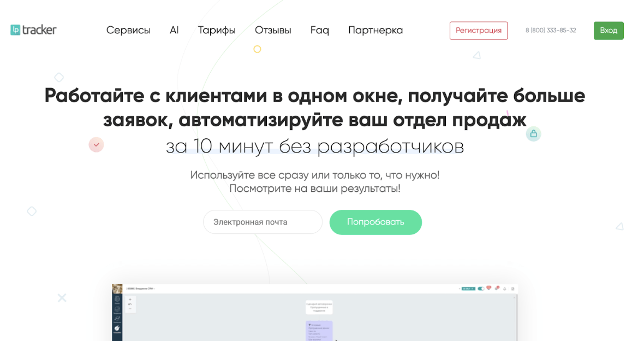
Task: Click the Попробовать button
Action: [x=375, y=222]
